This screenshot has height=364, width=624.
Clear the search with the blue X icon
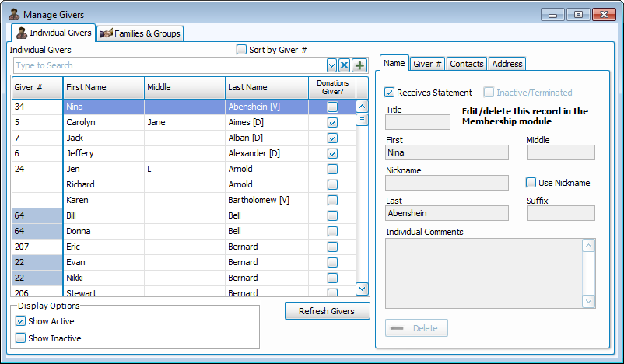click(x=345, y=65)
